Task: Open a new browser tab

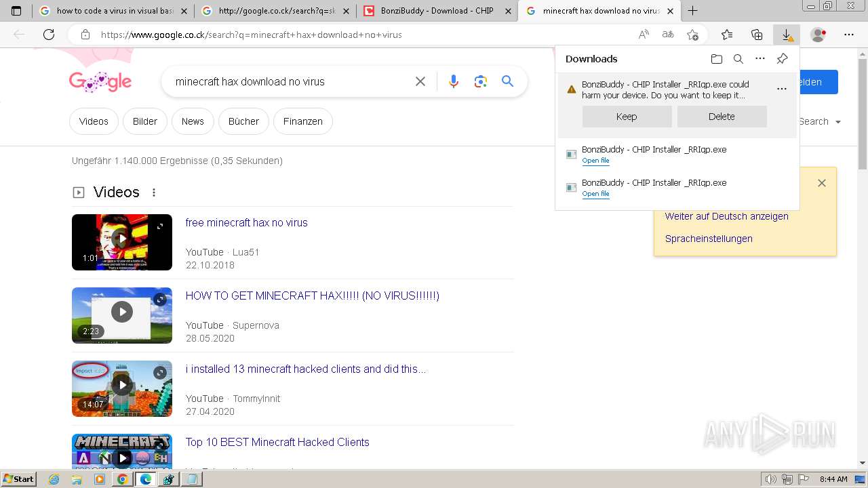Action: click(692, 11)
